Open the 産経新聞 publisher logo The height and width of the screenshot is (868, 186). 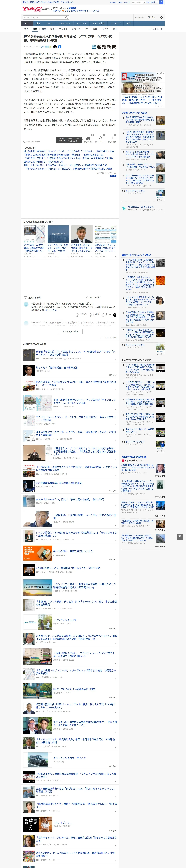(104, 47)
